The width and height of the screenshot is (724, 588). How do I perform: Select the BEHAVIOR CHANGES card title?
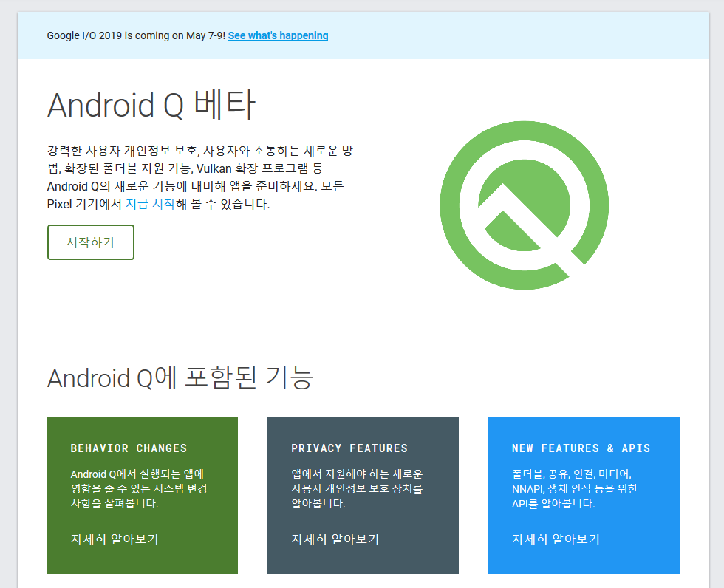[129, 448]
